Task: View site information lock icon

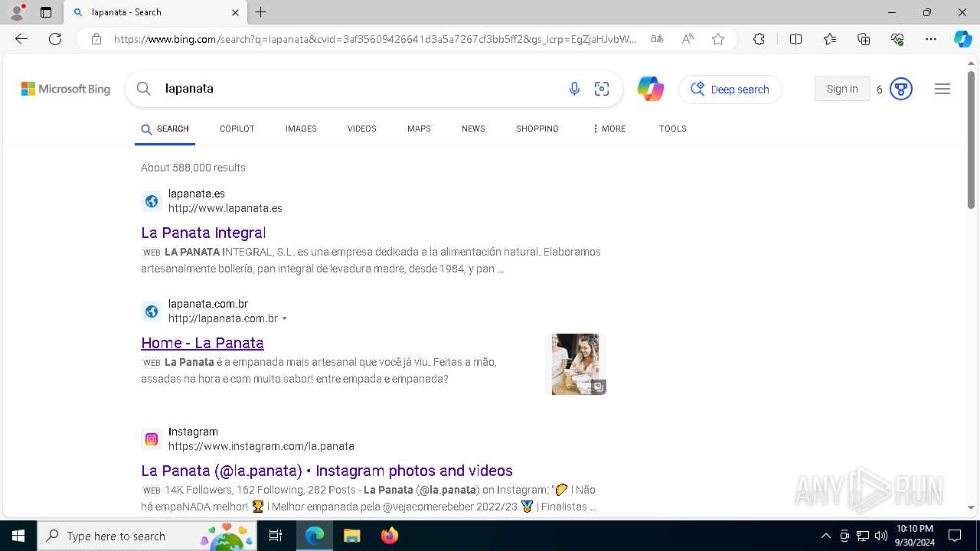Action: 96,39
